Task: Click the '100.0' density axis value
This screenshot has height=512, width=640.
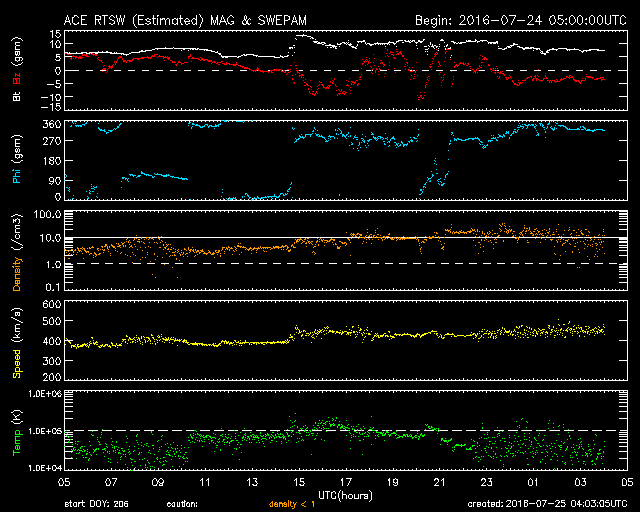Action: point(47,214)
